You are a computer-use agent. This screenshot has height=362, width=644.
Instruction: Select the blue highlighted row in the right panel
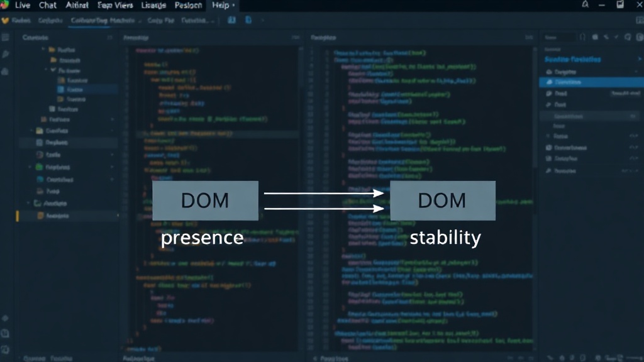tap(591, 82)
